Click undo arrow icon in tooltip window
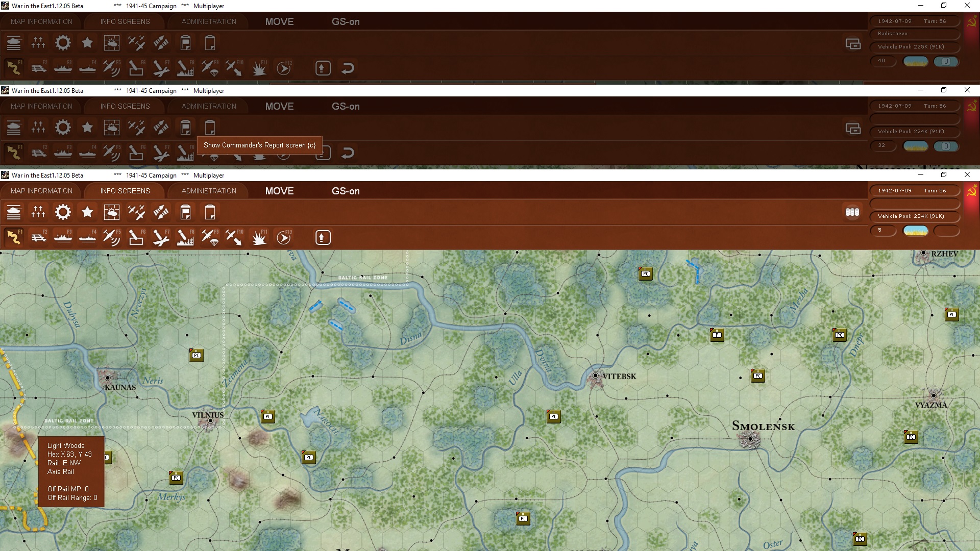Viewport: 980px width, 551px height. tap(348, 153)
